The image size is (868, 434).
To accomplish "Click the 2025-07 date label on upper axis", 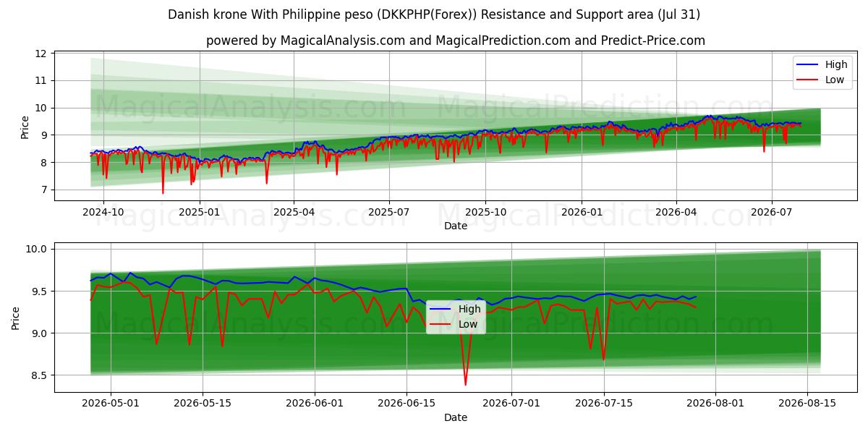I will pos(389,212).
